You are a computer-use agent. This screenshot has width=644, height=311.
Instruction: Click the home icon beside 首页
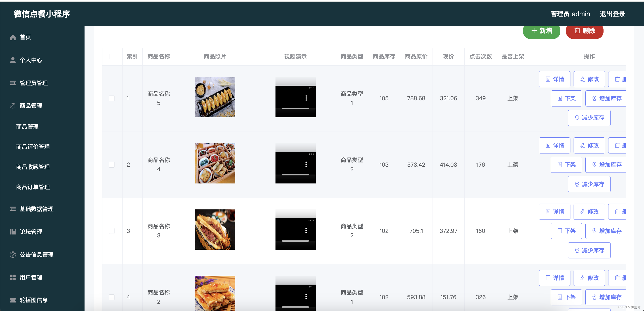click(x=13, y=38)
